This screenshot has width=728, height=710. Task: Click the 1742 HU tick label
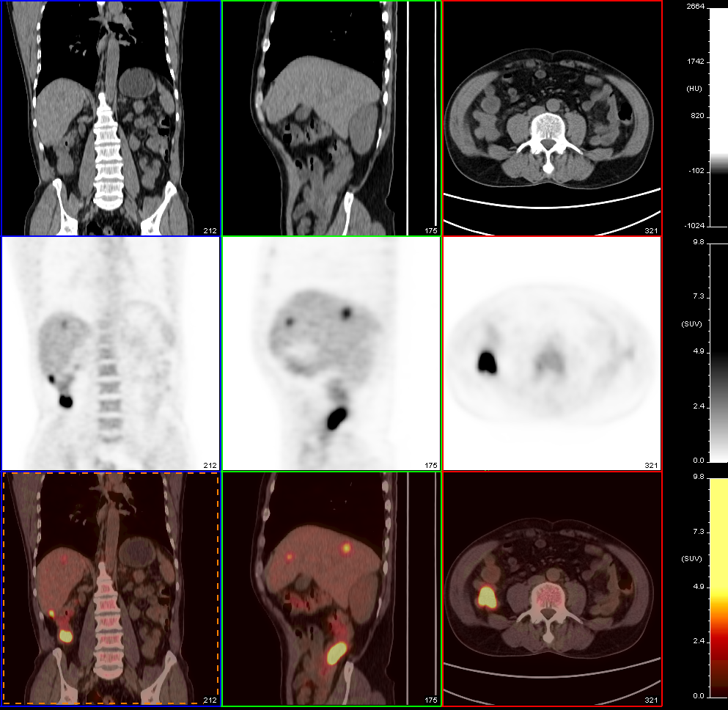point(696,62)
